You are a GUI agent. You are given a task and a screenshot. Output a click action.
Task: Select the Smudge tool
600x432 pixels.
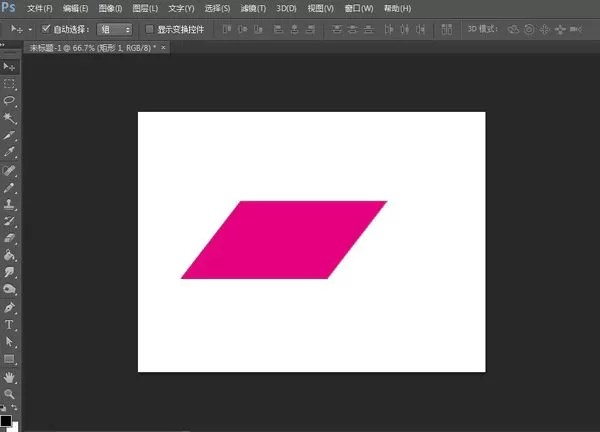click(9, 272)
